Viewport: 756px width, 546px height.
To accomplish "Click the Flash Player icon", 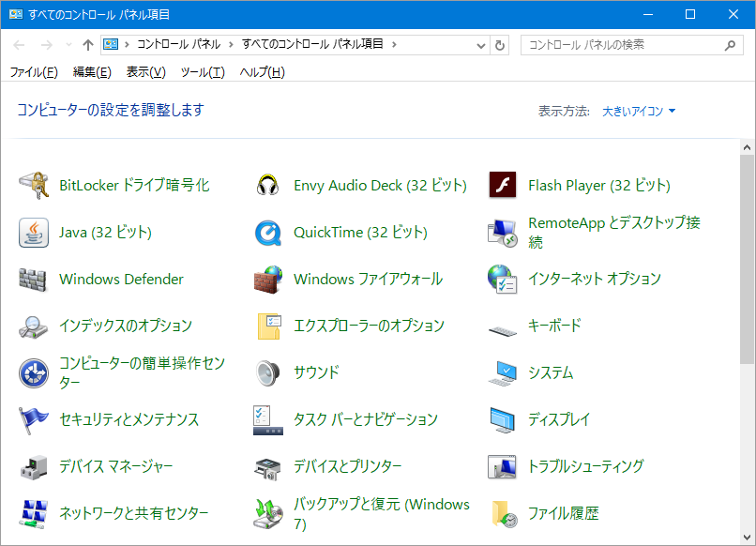I will tap(503, 186).
